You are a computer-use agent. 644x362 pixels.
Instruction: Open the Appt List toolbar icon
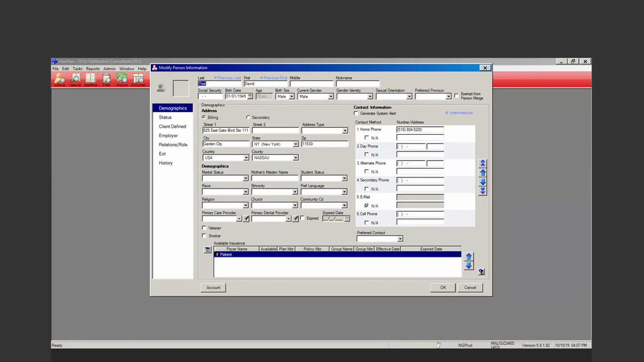(75, 79)
